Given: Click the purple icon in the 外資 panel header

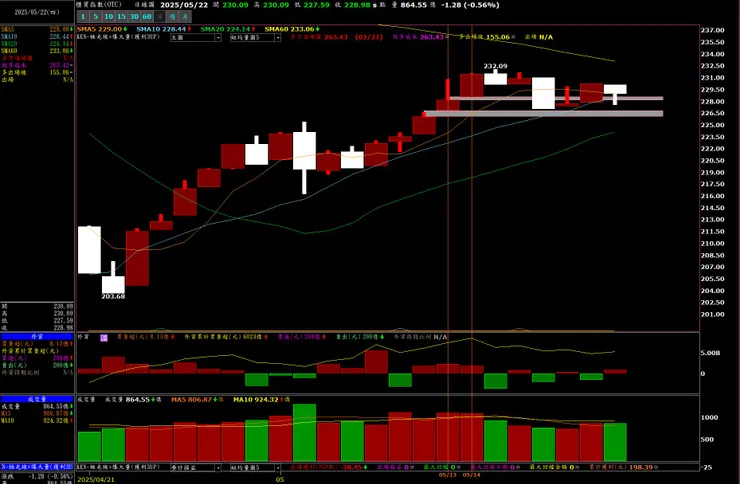Looking at the screenshot, I should click(104, 337).
